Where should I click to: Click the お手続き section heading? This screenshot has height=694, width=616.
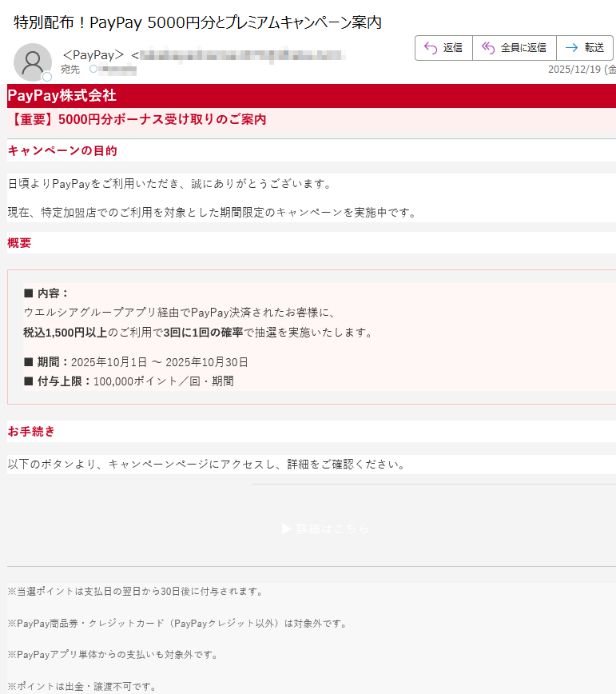[31, 432]
